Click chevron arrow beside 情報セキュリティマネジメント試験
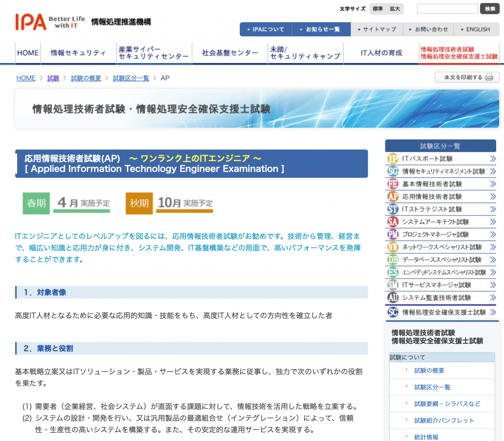Screen dimensions: 504x441 pyautogui.click(x=493, y=171)
